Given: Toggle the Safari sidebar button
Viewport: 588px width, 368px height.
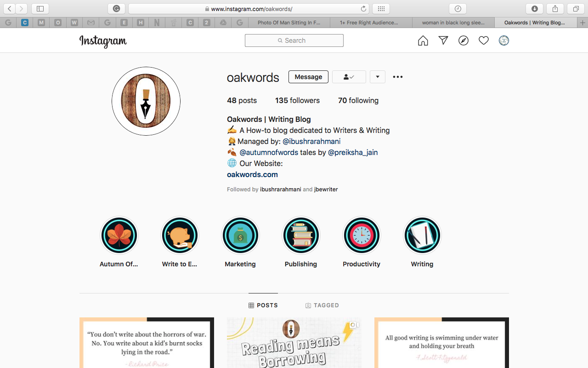Looking at the screenshot, I should (40, 9).
